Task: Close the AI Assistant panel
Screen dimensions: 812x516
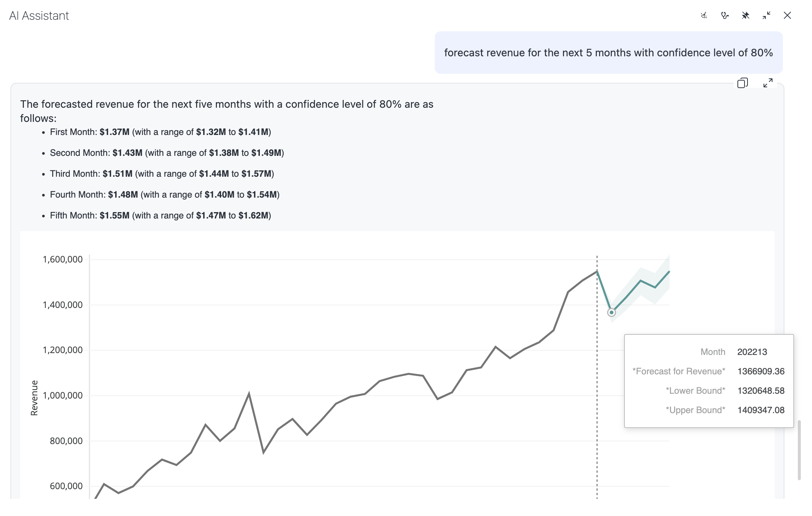Action: (787, 16)
